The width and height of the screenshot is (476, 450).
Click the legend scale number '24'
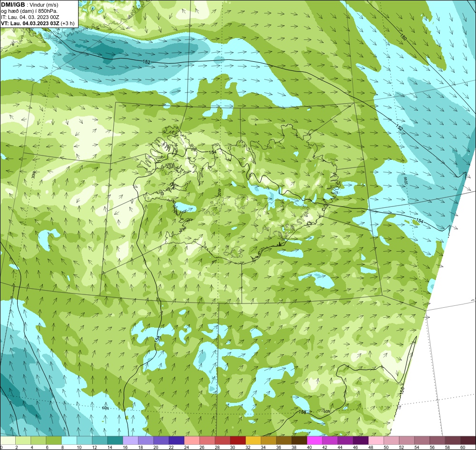tap(187, 447)
